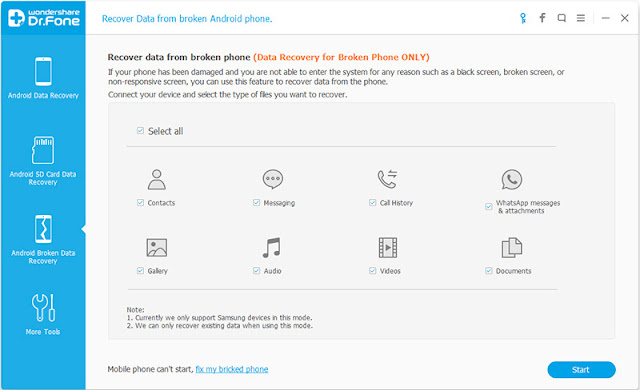Uncheck the Call History checkbox
Screen dimensions: 640x390
(372, 202)
